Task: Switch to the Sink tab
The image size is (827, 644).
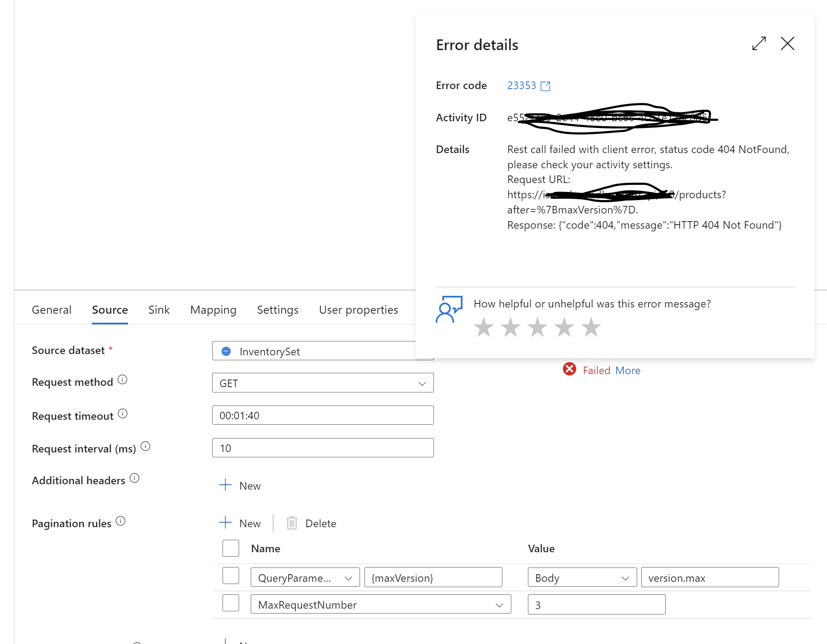Action: pyautogui.click(x=159, y=309)
